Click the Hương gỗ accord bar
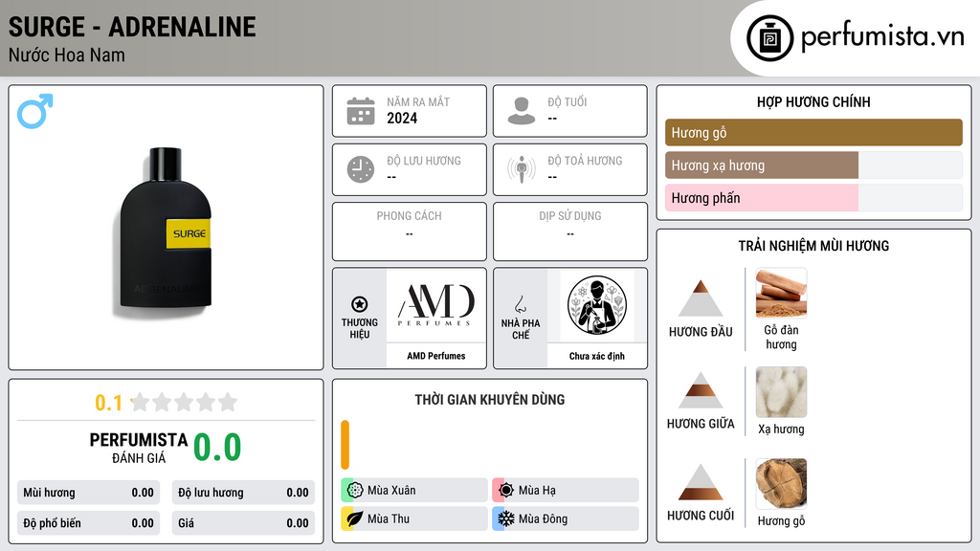The image size is (980, 551). click(813, 132)
